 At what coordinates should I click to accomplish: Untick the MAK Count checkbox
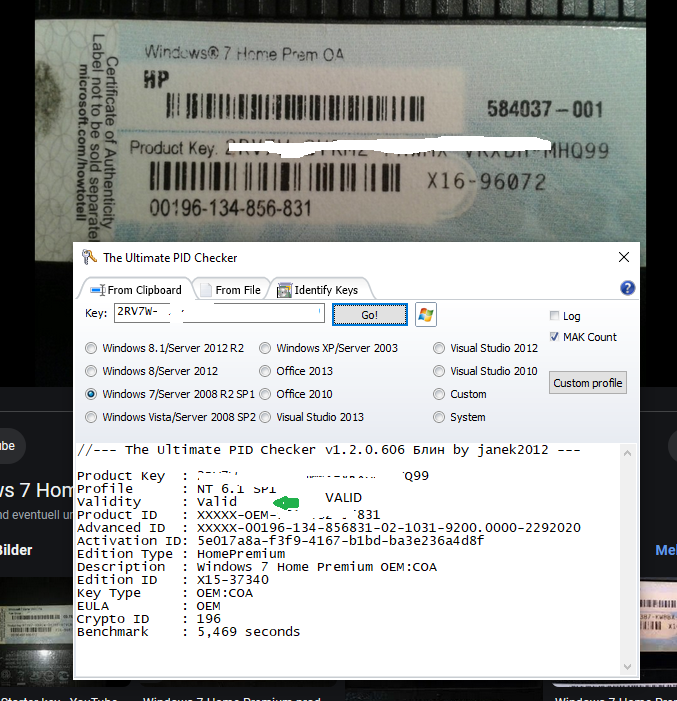pyautogui.click(x=554, y=337)
